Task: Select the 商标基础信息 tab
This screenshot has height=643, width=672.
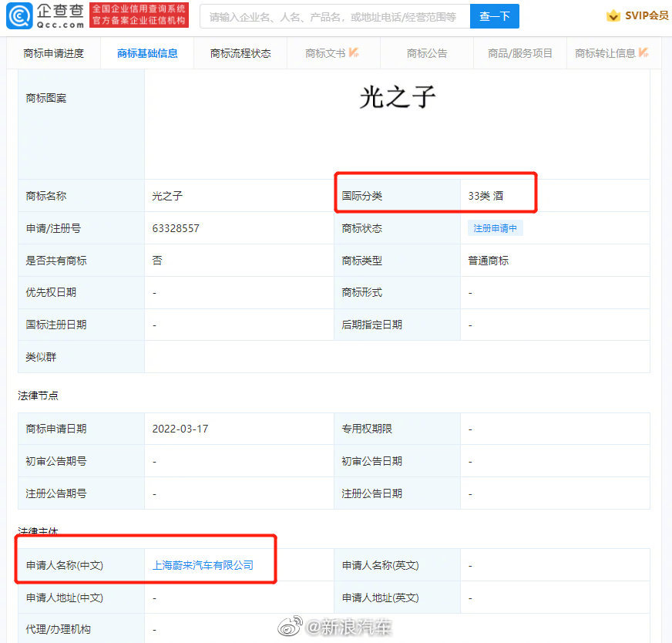Action: coord(146,53)
